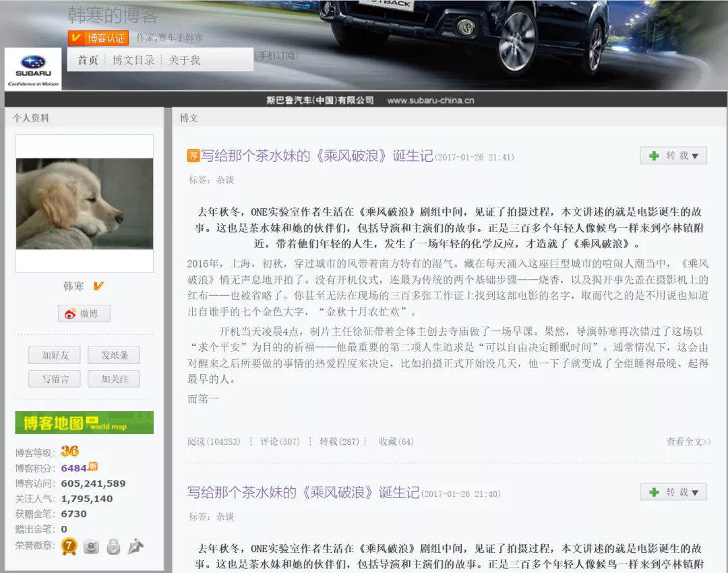
Task: Open the 查看全文>> link
Action: (688, 442)
